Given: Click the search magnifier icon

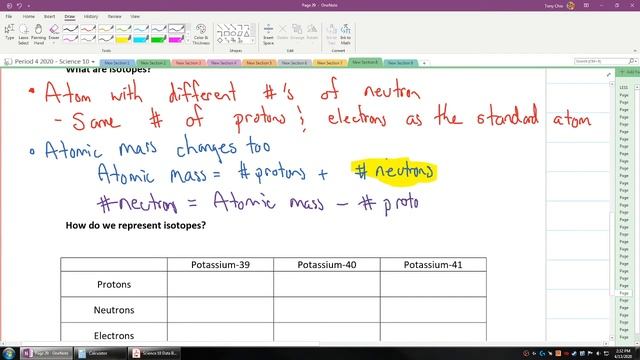Looking at the screenshot, I should coord(631,61).
